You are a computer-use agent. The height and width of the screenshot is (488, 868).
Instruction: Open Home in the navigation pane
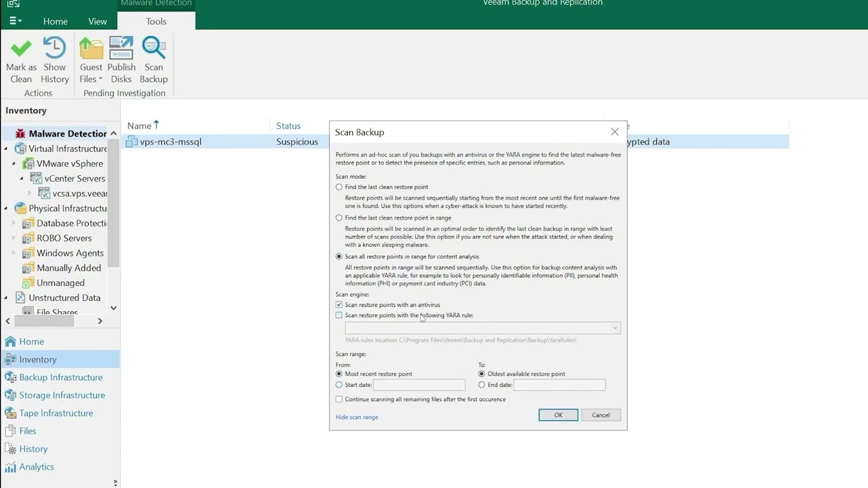coord(60,342)
